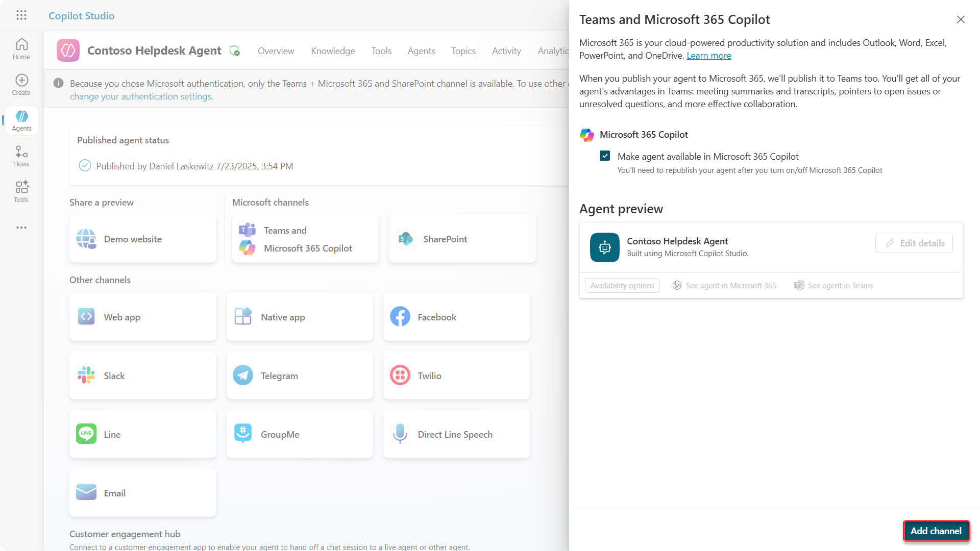Open the Availability options button
Viewport: 980px width, 551px height.
(622, 286)
